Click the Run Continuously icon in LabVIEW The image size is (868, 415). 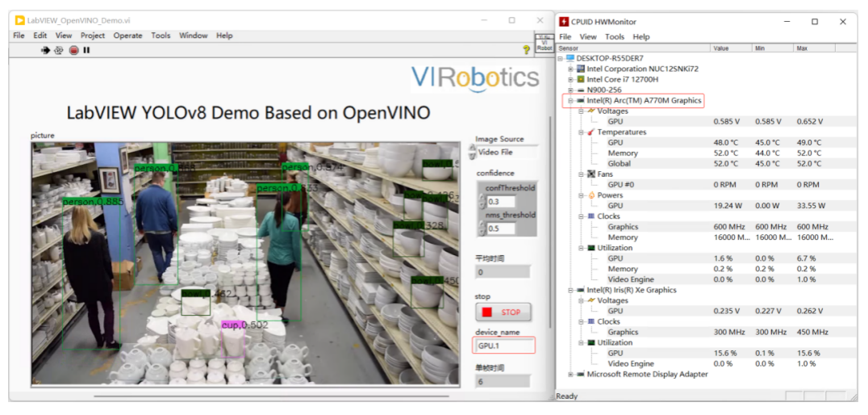tap(58, 50)
